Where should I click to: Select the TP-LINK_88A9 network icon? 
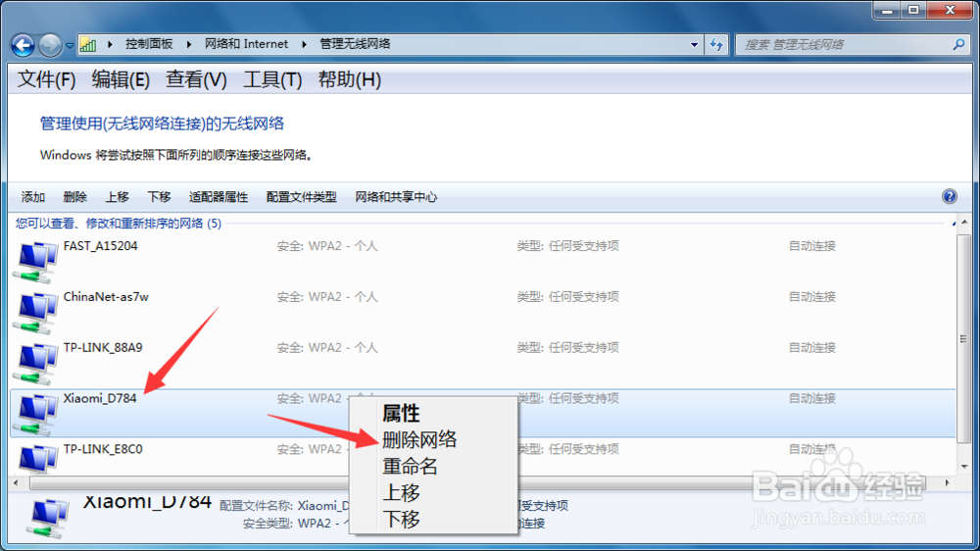pyautogui.click(x=35, y=363)
